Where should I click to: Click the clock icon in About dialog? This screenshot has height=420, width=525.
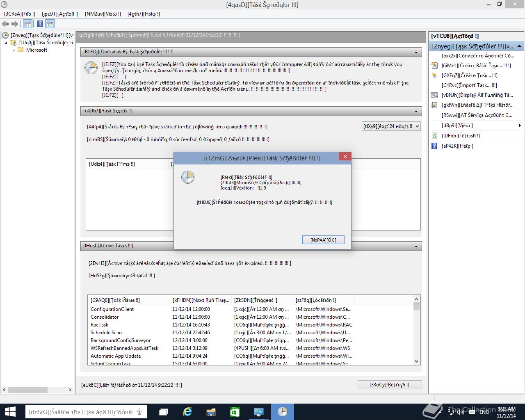pos(188,177)
